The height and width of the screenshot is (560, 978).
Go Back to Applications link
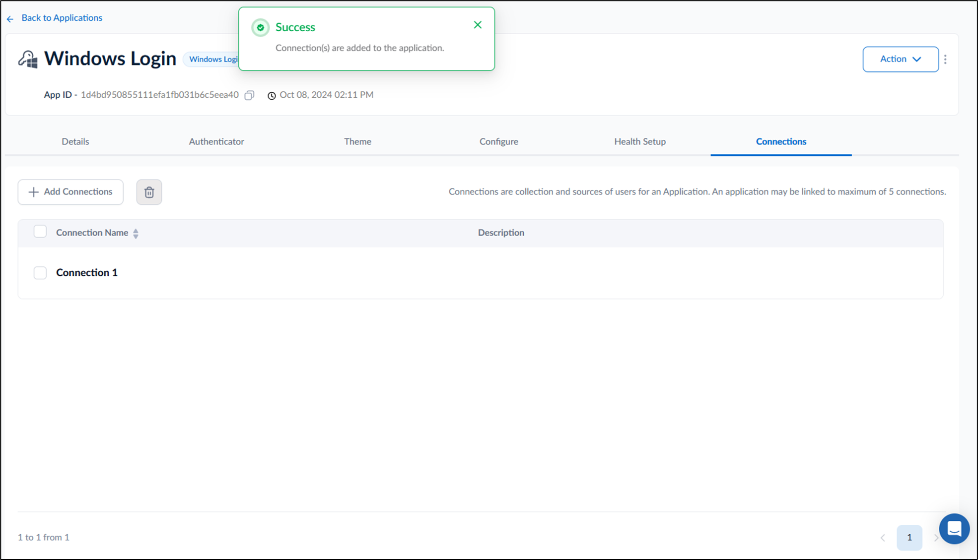(x=55, y=18)
